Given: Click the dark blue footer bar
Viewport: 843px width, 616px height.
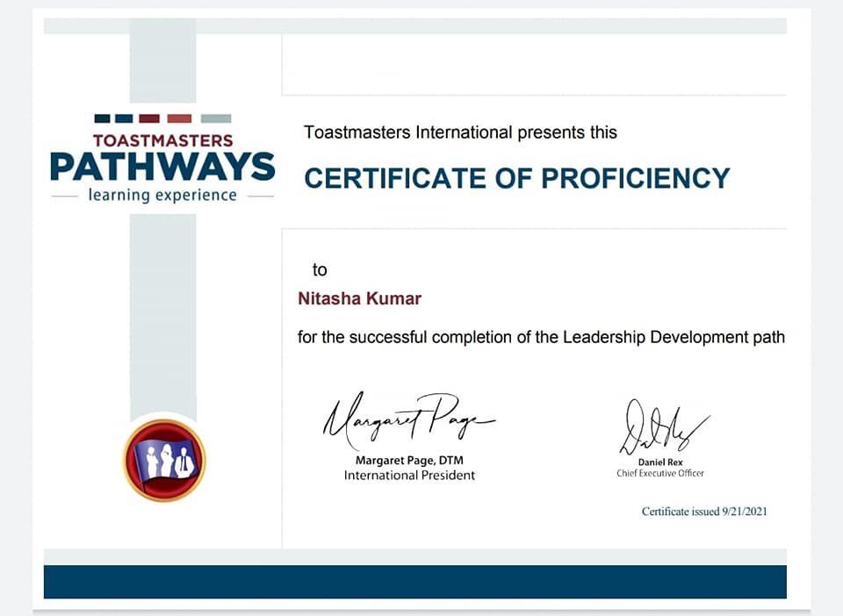Looking at the screenshot, I should click(414, 582).
